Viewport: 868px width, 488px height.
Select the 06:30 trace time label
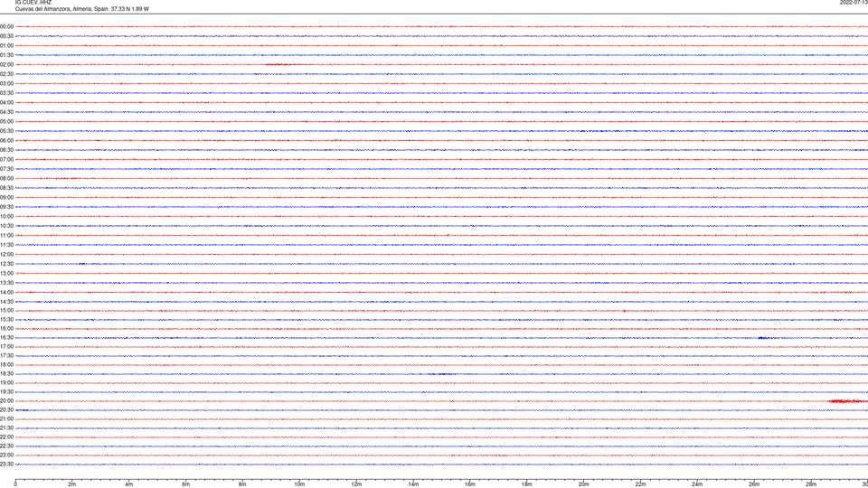[6, 150]
